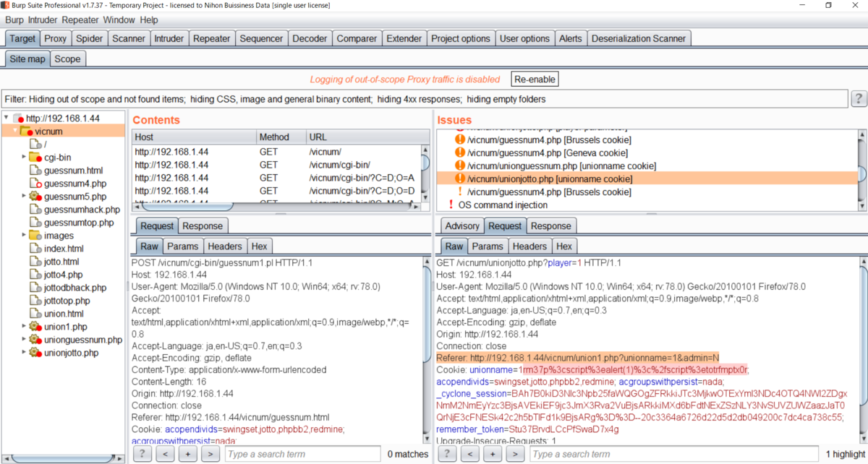868x464 pixels.
Task: Click the orange alert icon for the Geneva cookie issue
Action: click(x=460, y=152)
